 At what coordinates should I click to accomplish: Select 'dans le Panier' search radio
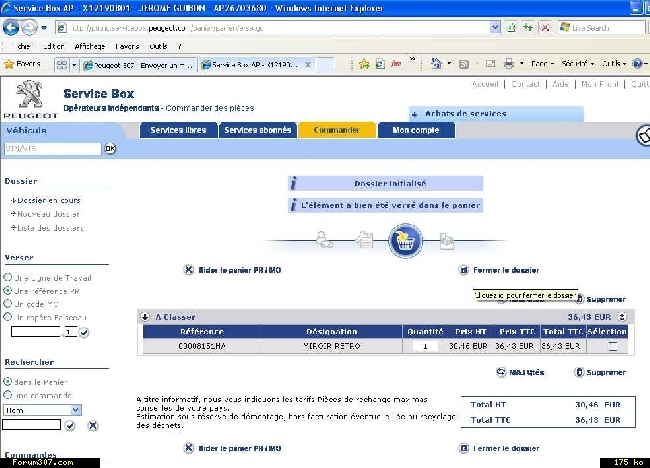7,381
